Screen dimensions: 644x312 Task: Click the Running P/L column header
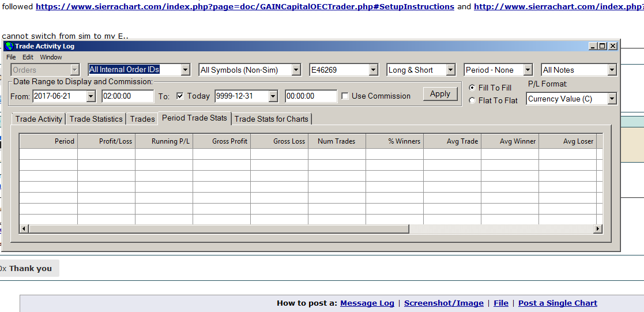pyautogui.click(x=164, y=141)
